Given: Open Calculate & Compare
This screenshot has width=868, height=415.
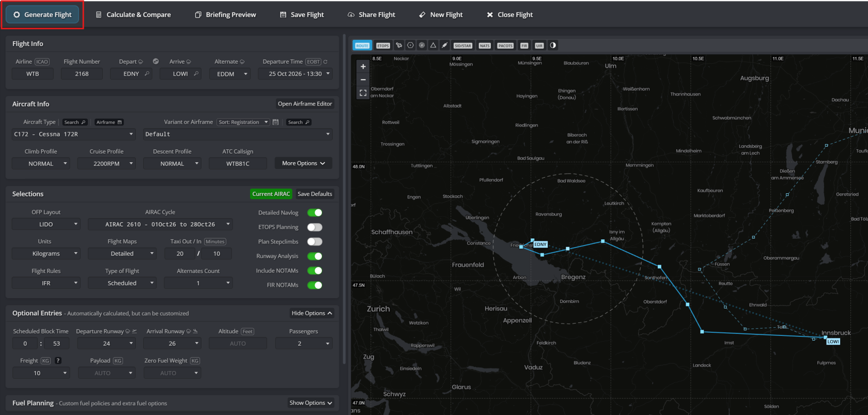Looking at the screenshot, I should tap(133, 14).
